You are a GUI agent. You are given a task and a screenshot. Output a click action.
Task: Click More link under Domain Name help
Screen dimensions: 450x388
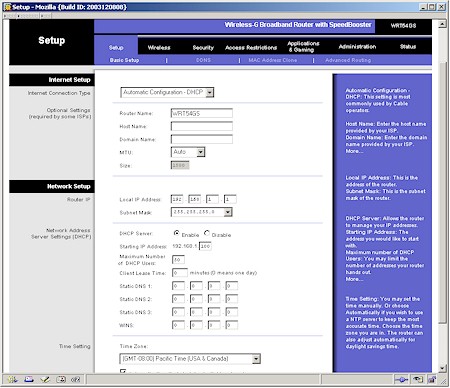click(354, 151)
